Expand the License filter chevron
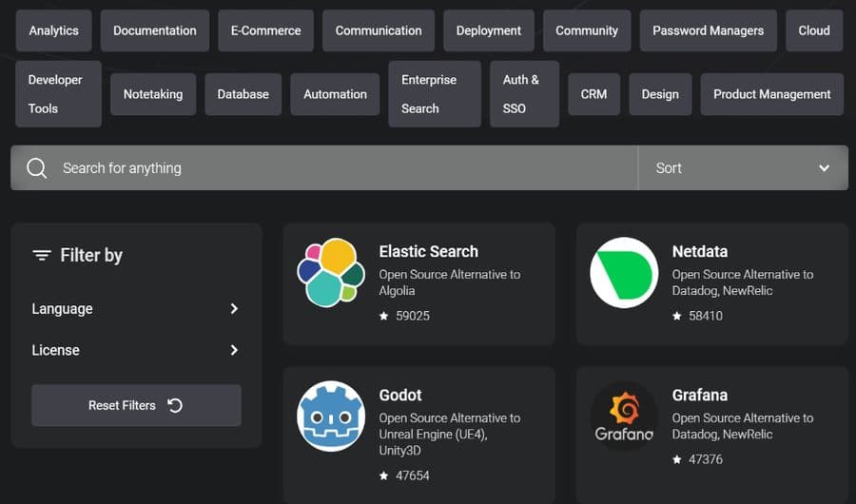The image size is (856, 504). pyautogui.click(x=234, y=350)
